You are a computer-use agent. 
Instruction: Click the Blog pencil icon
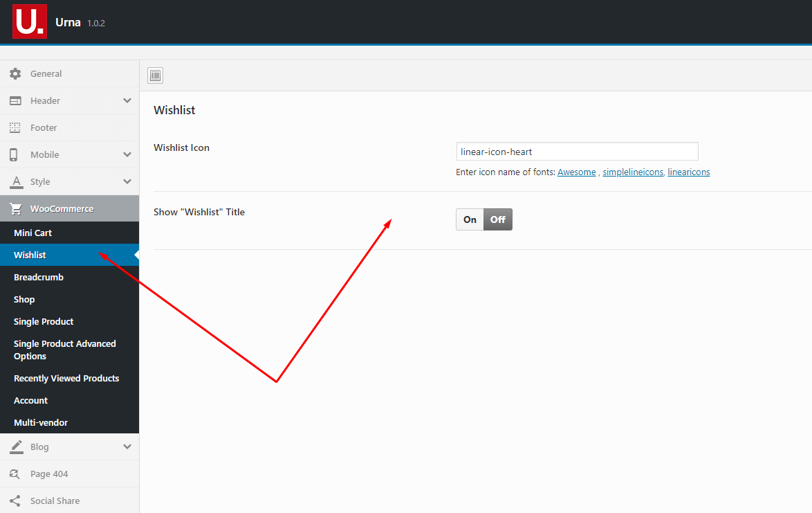click(x=17, y=447)
